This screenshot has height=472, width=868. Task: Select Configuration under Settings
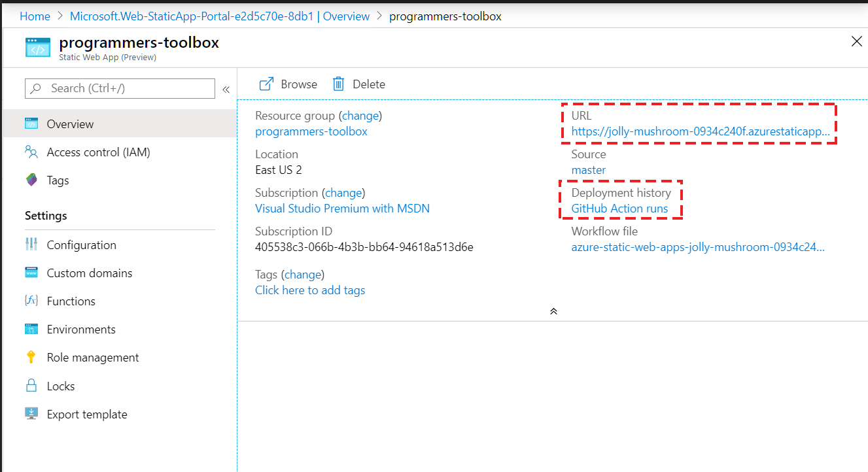[x=118, y=244]
